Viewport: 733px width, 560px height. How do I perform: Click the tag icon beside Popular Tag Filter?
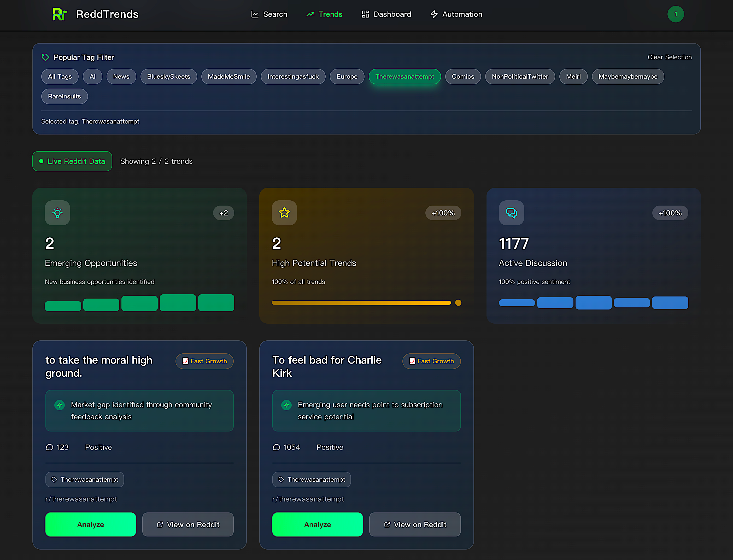pyautogui.click(x=45, y=57)
